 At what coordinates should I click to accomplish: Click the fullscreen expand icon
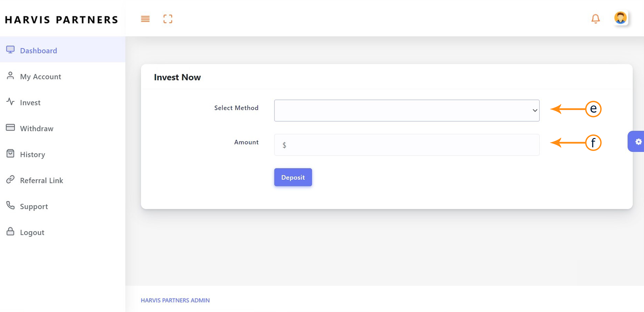coord(168,19)
